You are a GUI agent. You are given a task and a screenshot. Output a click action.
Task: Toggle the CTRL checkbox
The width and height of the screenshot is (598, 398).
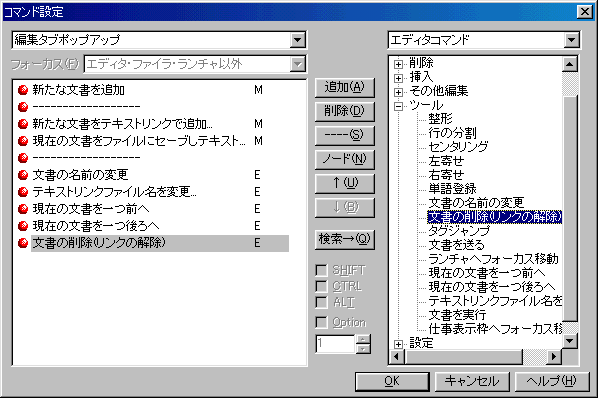point(322,286)
